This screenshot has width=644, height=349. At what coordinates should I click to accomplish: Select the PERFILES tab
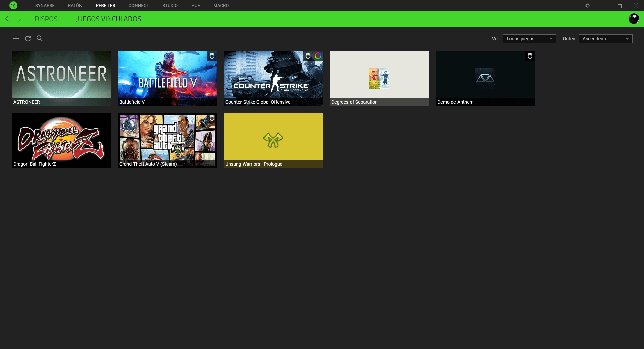tap(105, 6)
